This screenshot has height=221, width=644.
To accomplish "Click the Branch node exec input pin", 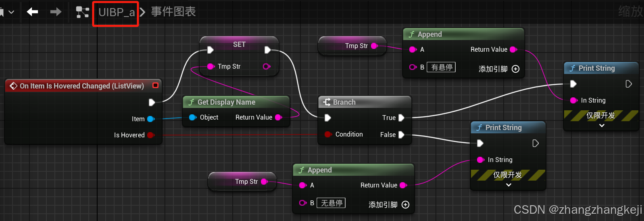I will pos(327,118).
